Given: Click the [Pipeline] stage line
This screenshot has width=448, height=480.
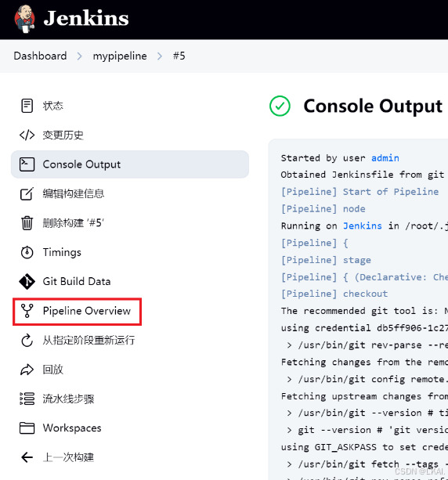Looking at the screenshot, I should click(326, 260).
